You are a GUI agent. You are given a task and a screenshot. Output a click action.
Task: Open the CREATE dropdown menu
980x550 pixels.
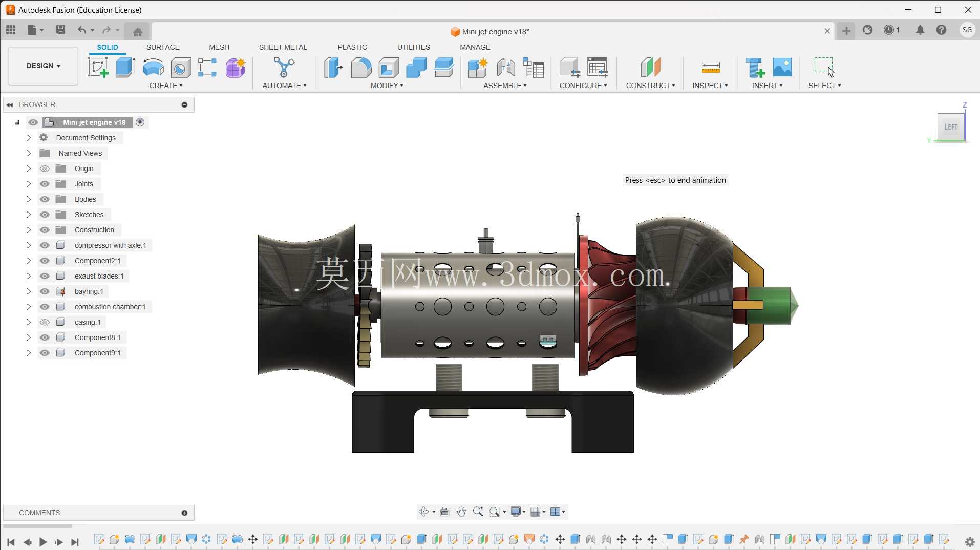(166, 86)
